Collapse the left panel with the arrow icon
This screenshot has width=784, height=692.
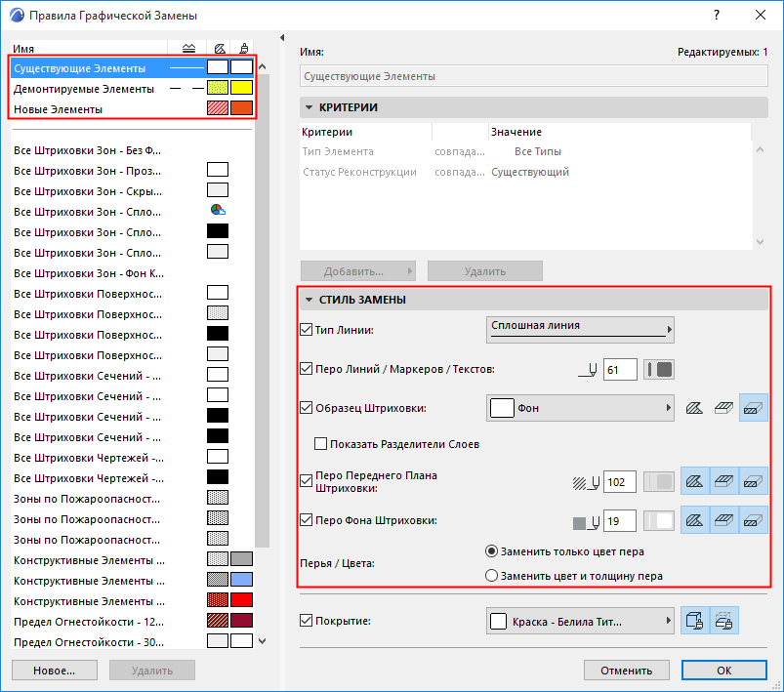point(282,37)
